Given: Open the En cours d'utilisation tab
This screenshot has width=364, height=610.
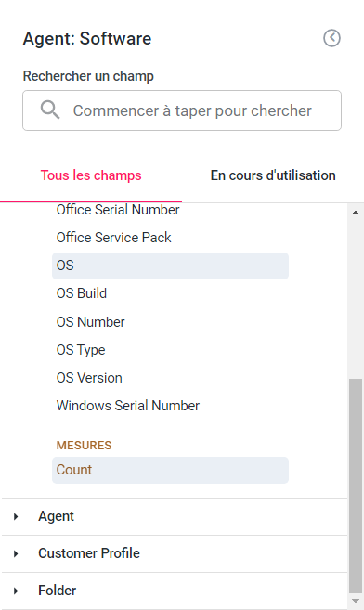Looking at the screenshot, I should tap(273, 175).
